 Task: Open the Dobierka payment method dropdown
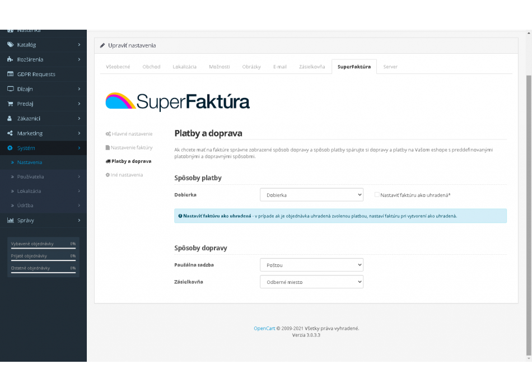pos(311,195)
